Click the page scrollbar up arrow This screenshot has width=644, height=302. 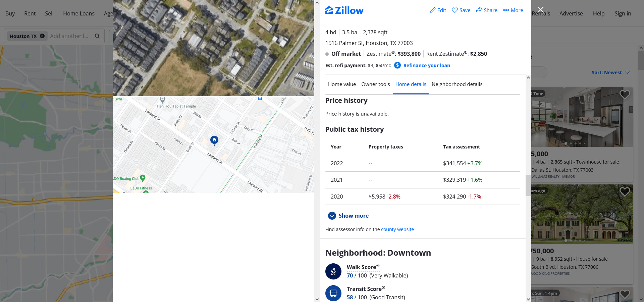coord(641,48)
